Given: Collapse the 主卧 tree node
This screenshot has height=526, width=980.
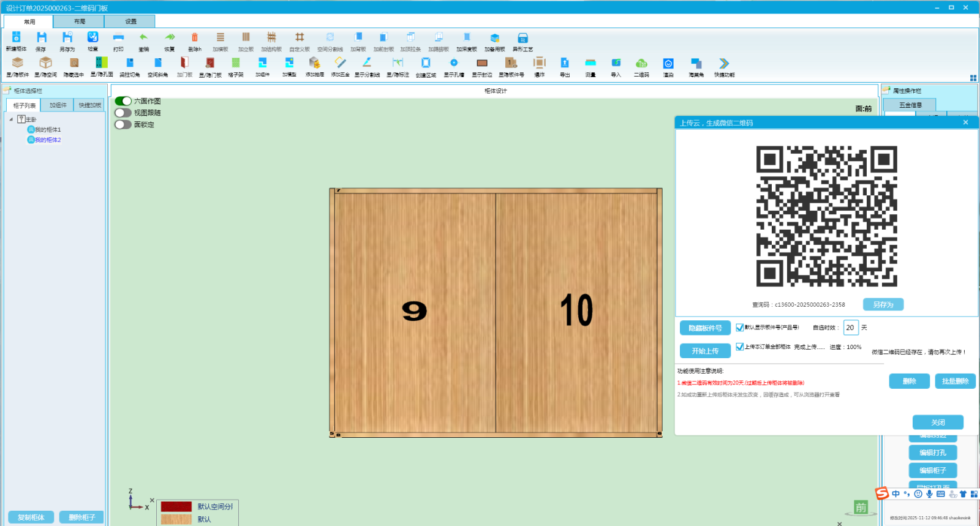Looking at the screenshot, I should [x=11, y=119].
